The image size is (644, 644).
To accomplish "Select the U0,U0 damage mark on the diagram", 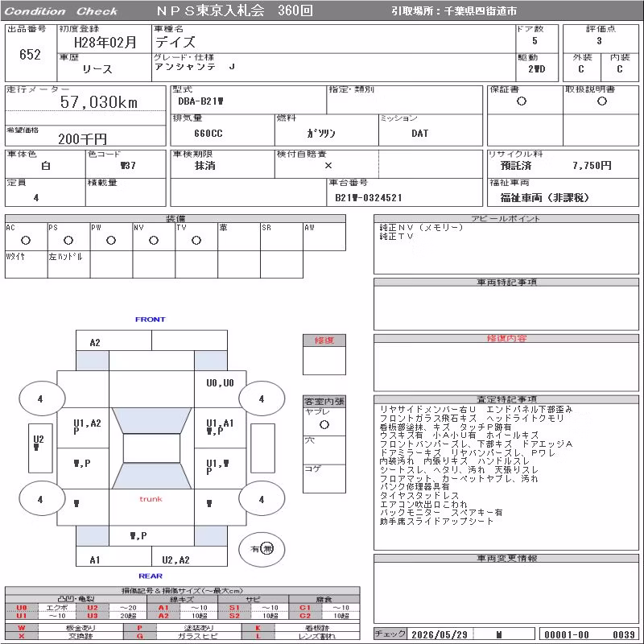I will (220, 383).
